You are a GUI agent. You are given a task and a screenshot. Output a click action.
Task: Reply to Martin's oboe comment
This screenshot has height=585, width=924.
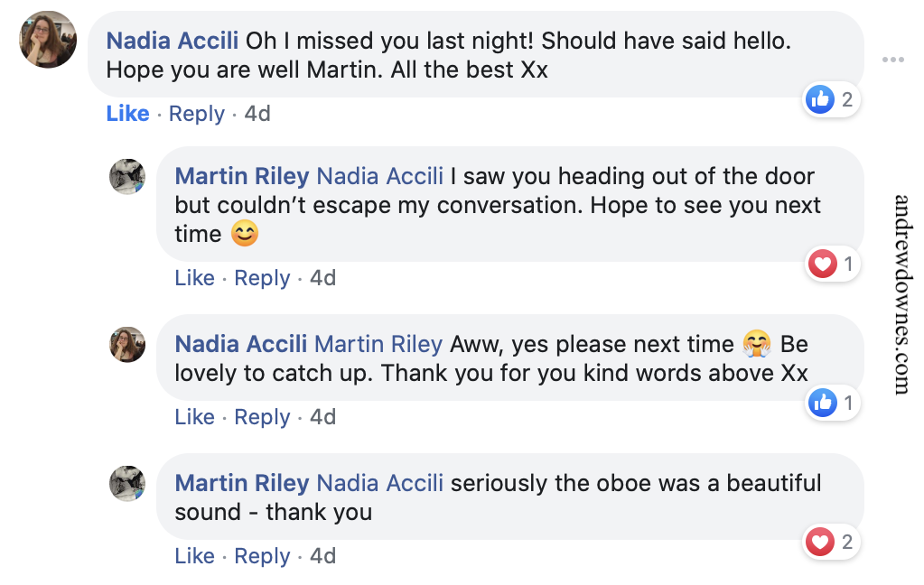pyautogui.click(x=262, y=556)
